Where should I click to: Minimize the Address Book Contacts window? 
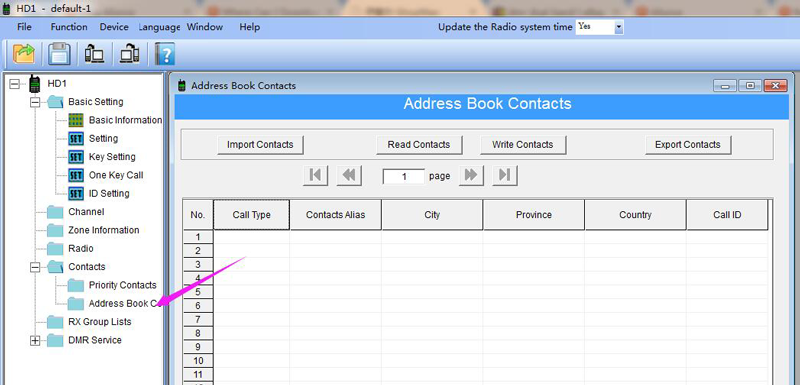pyautogui.click(x=724, y=86)
